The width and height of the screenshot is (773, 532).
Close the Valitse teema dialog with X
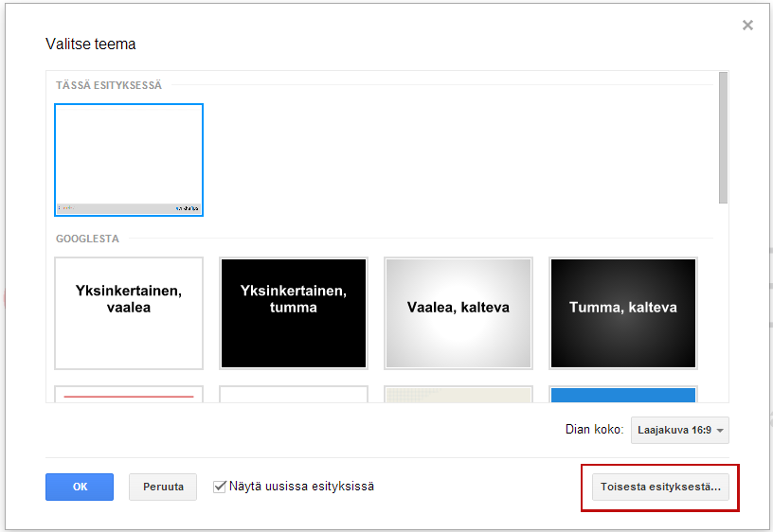(747, 26)
